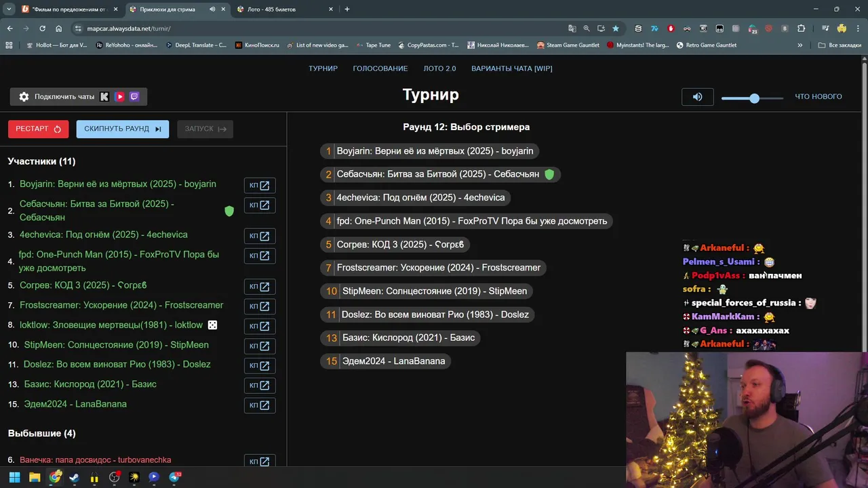Image resolution: width=868 pixels, height=488 pixels.
Task: Open chat connection settings gear
Action: (24, 97)
